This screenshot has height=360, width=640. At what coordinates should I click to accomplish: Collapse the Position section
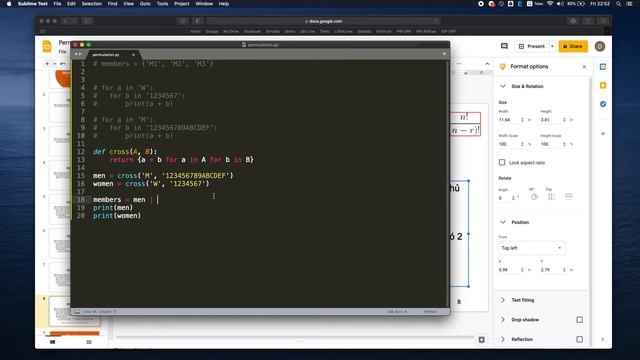coord(503,222)
